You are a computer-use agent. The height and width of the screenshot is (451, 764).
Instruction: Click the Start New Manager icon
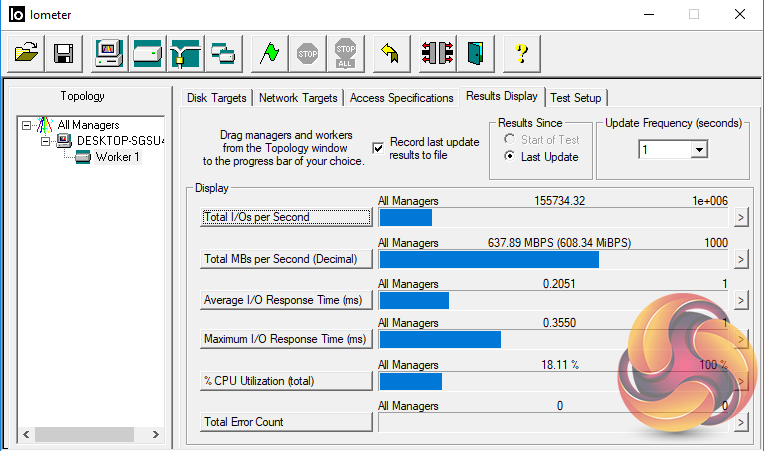(109, 53)
